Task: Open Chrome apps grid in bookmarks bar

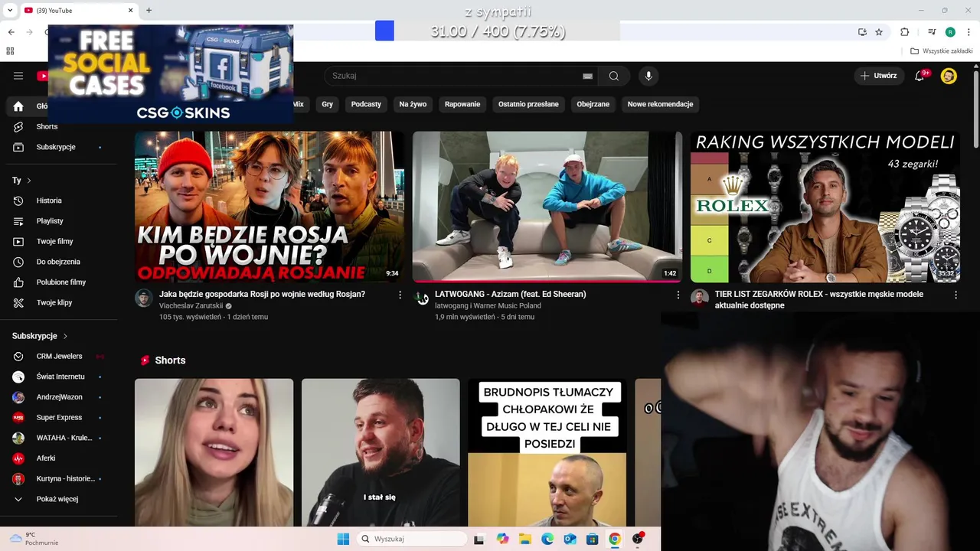Action: (10, 51)
